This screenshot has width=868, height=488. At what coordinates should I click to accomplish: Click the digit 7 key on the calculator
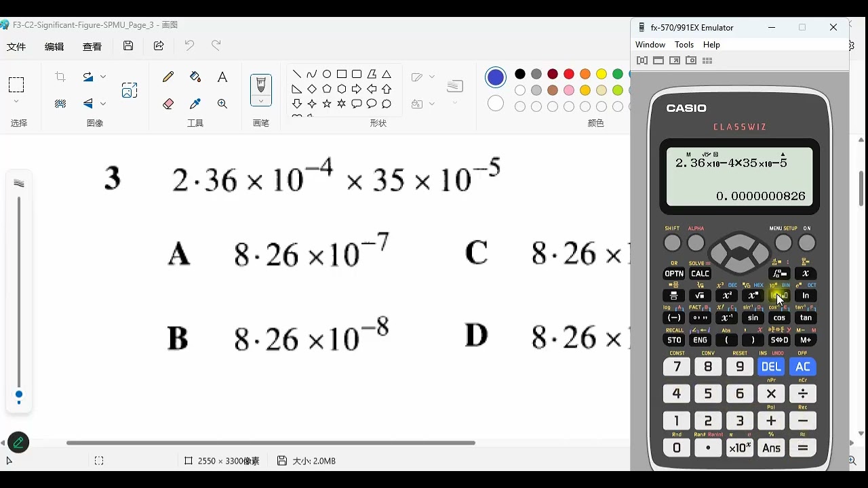tap(676, 367)
